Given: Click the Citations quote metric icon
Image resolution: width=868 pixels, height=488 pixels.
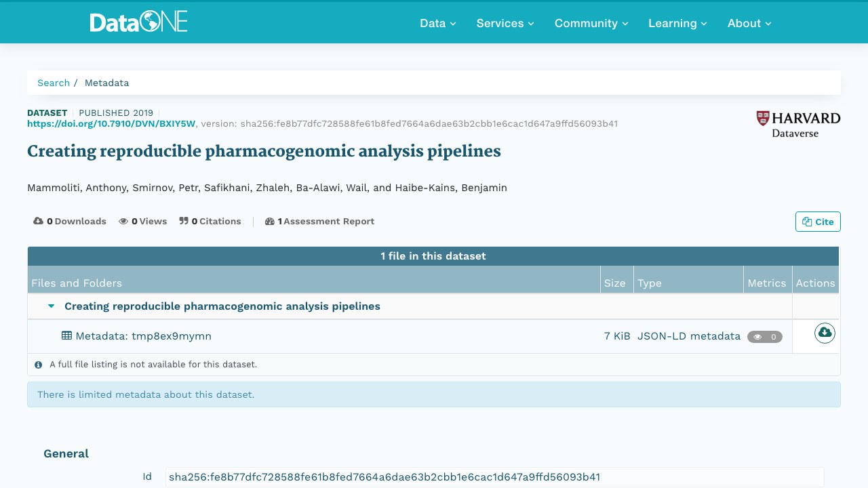Looking at the screenshot, I should coord(184,221).
